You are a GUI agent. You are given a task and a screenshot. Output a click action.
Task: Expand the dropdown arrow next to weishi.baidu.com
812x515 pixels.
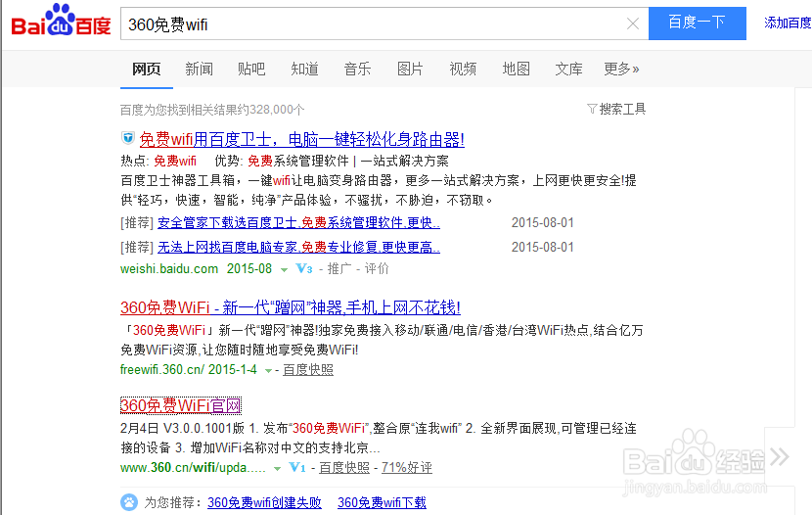point(284,269)
